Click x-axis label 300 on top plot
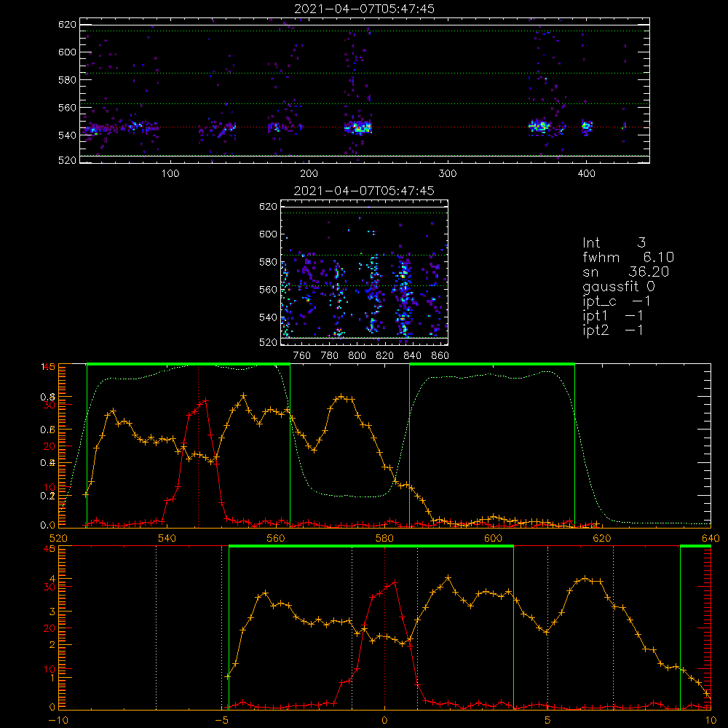The height and width of the screenshot is (728, 728). pos(448,174)
